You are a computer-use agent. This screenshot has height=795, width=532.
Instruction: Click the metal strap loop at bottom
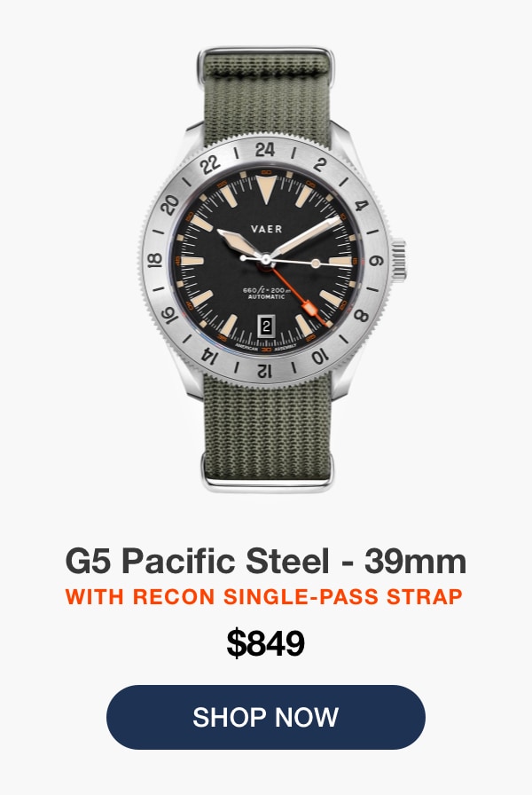267,482
